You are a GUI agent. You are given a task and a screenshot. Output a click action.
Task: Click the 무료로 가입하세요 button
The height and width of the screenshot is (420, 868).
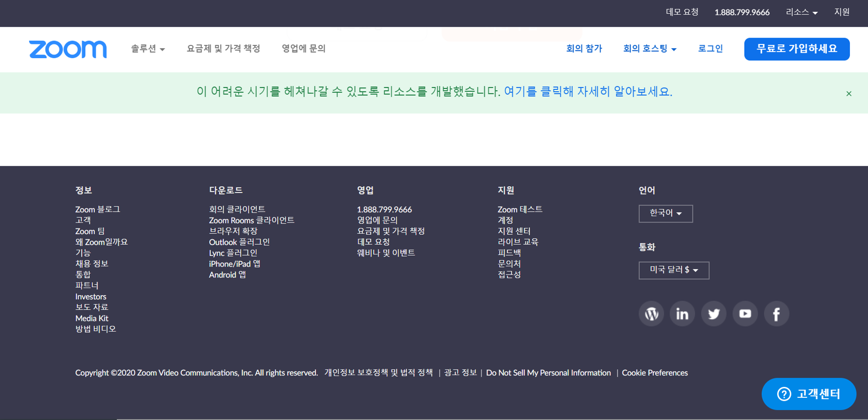(x=797, y=49)
